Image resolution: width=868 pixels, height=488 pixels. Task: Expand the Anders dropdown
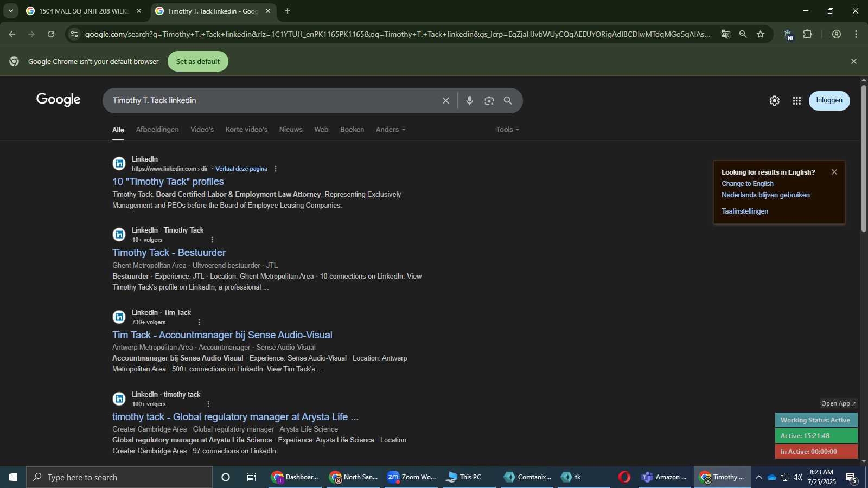click(x=391, y=130)
